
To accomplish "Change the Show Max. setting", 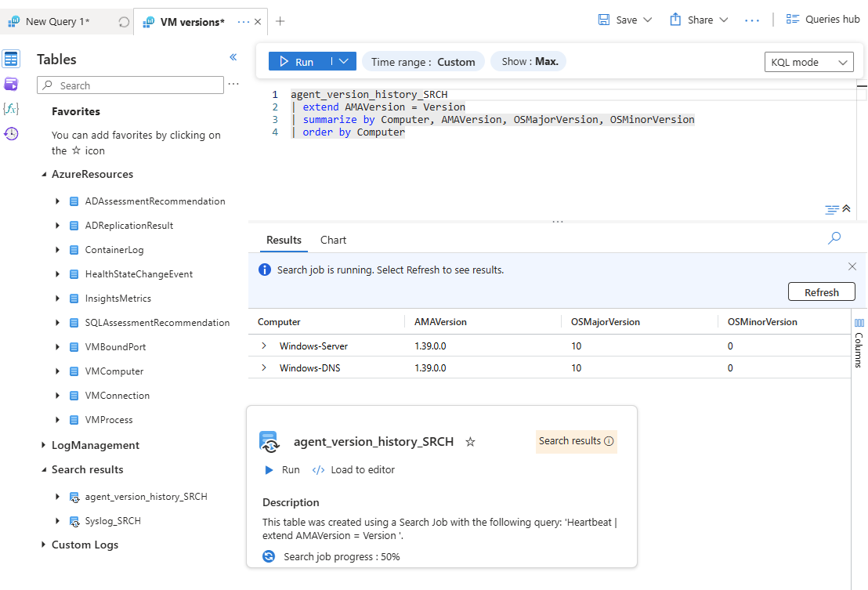I will [x=530, y=61].
